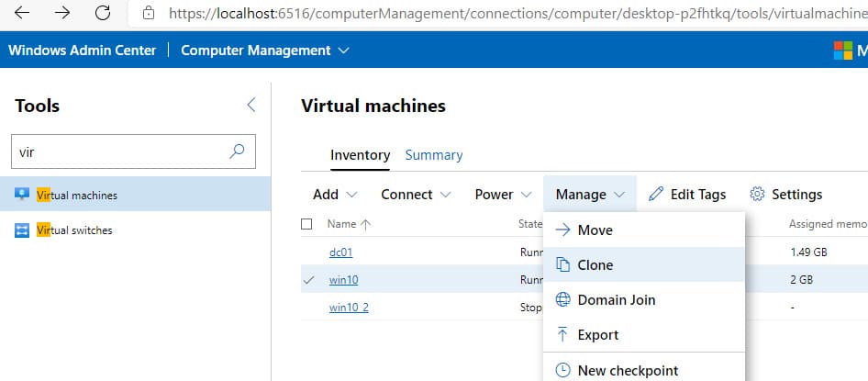Click the Assigned memory column header
Image resolution: width=868 pixels, height=381 pixels.
[829, 224]
